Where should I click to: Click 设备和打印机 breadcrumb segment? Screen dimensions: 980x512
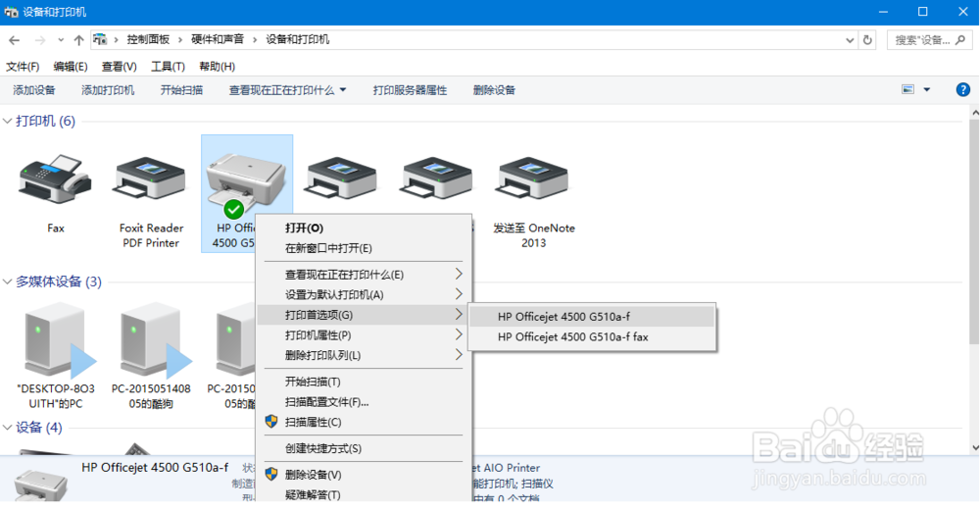tap(298, 39)
